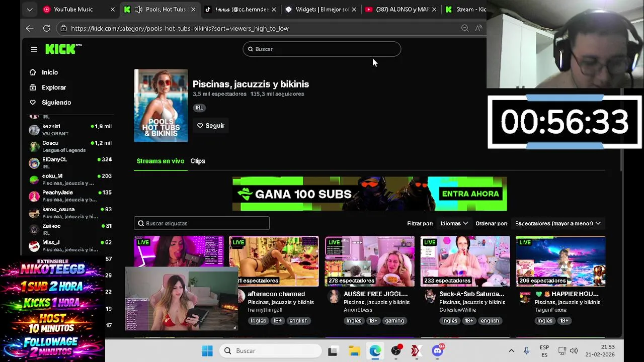Click the Buscar etiquetas tag search field
The height and width of the screenshot is (362, 644).
[x=202, y=223]
